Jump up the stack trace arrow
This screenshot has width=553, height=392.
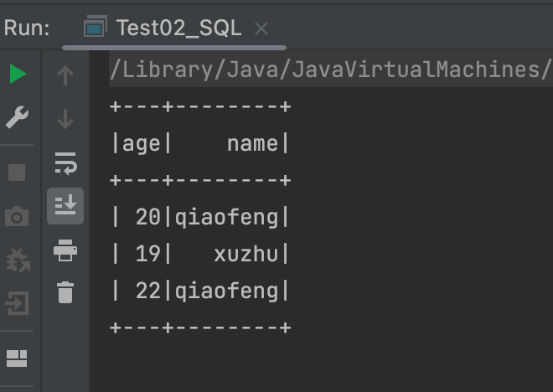[65, 75]
